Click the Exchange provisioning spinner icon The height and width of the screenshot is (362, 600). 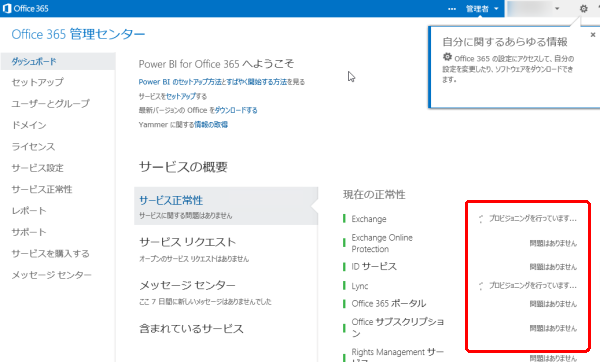tap(481, 219)
